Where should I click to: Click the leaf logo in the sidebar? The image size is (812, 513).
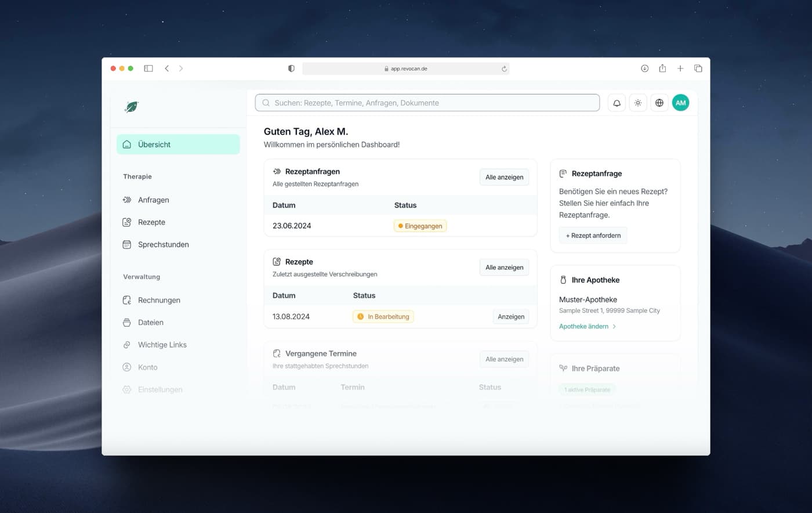(x=131, y=106)
